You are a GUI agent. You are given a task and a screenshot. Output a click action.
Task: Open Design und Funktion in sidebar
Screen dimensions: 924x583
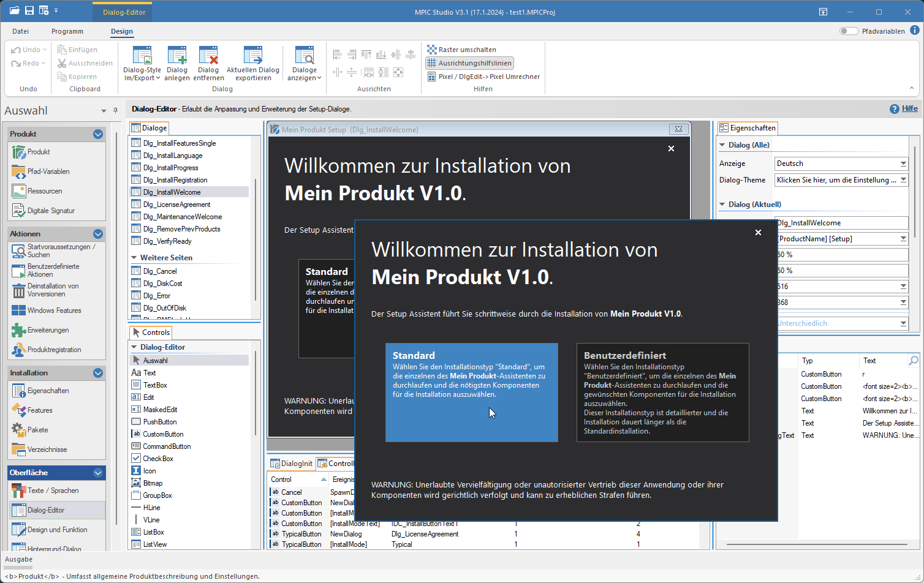56,530
